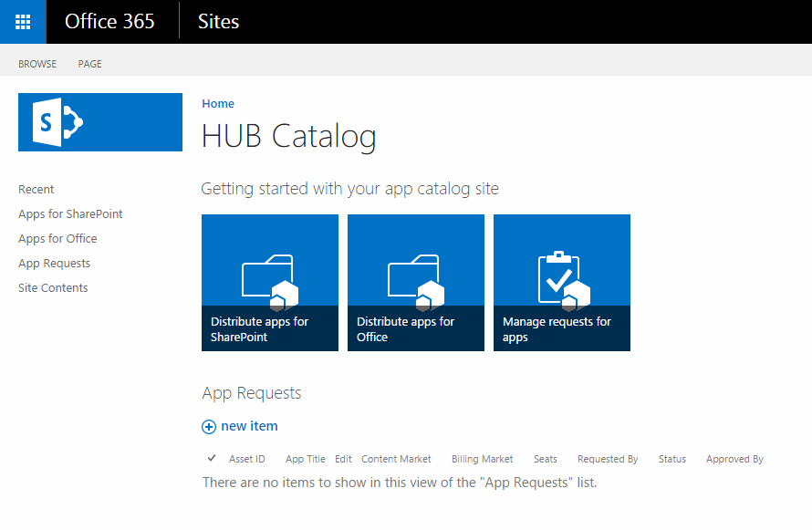This screenshot has height=530, width=812.
Task: Click the plus icon beside new item
Action: pos(209,427)
